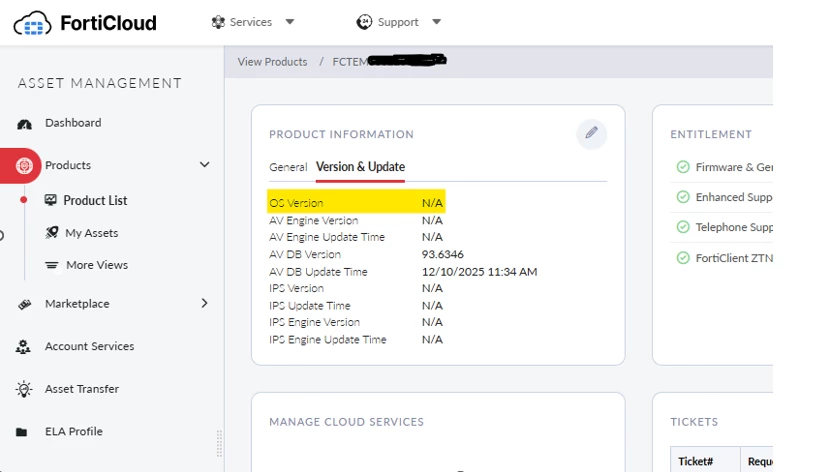The width and height of the screenshot is (830, 472).
Task: Click the Ticket# column header
Action: click(x=696, y=461)
